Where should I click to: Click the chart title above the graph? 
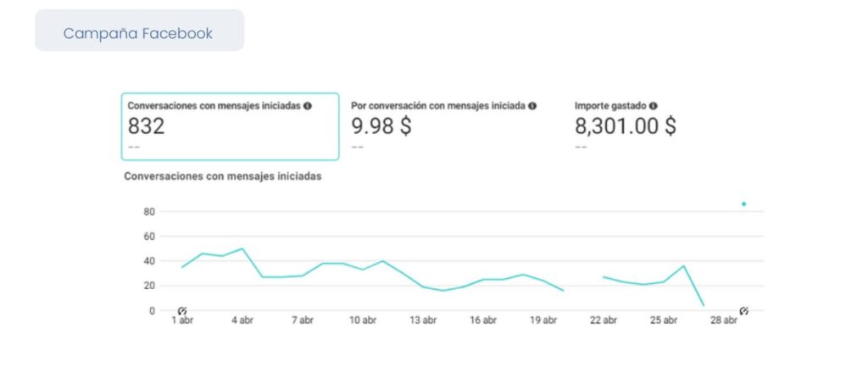(x=222, y=176)
